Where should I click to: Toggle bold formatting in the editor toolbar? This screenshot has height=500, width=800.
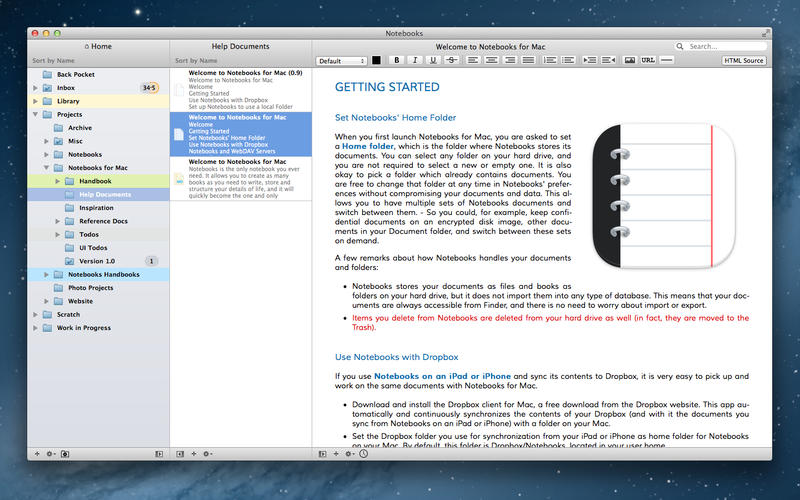397,60
